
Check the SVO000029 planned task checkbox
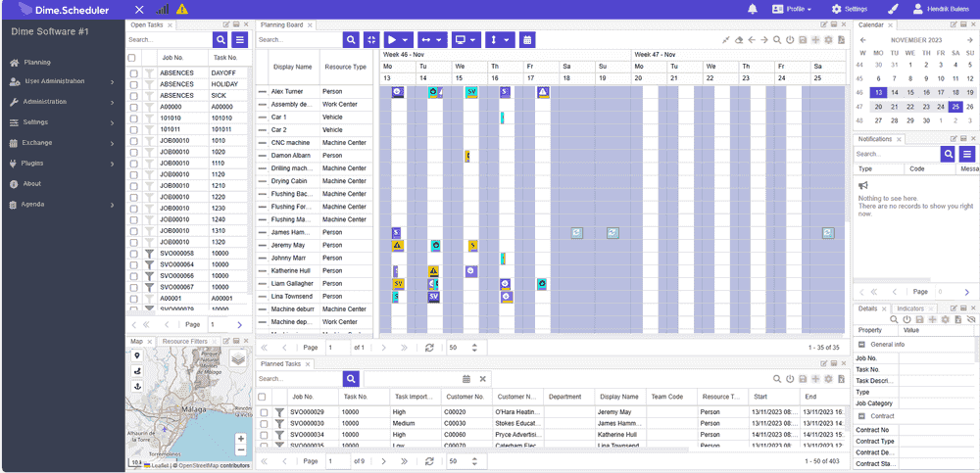[264, 412]
